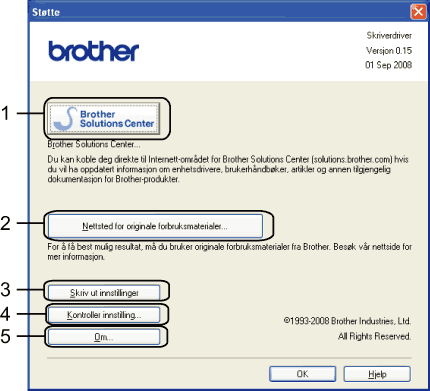Confirm with the OK button
This screenshot has height=391, width=430.
(302, 374)
